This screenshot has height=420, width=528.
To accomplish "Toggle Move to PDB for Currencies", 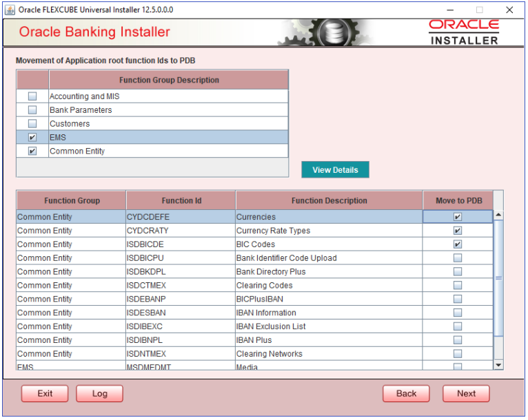I will pyautogui.click(x=457, y=217).
